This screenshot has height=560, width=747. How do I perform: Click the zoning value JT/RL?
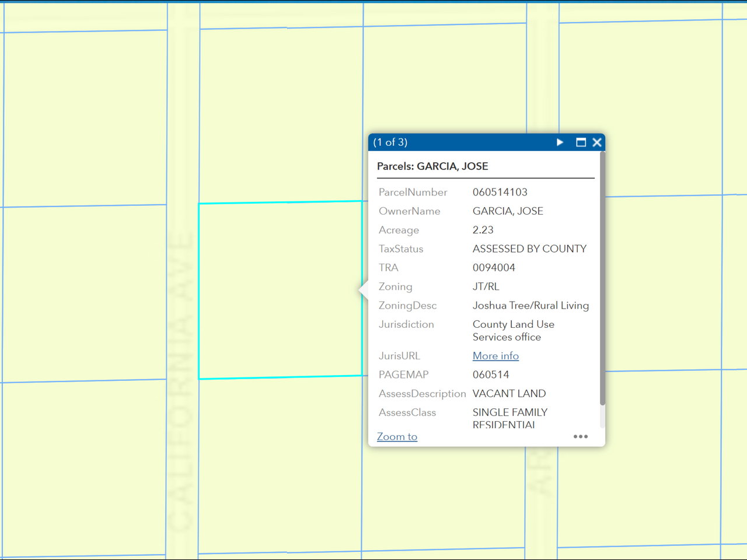[x=486, y=286]
